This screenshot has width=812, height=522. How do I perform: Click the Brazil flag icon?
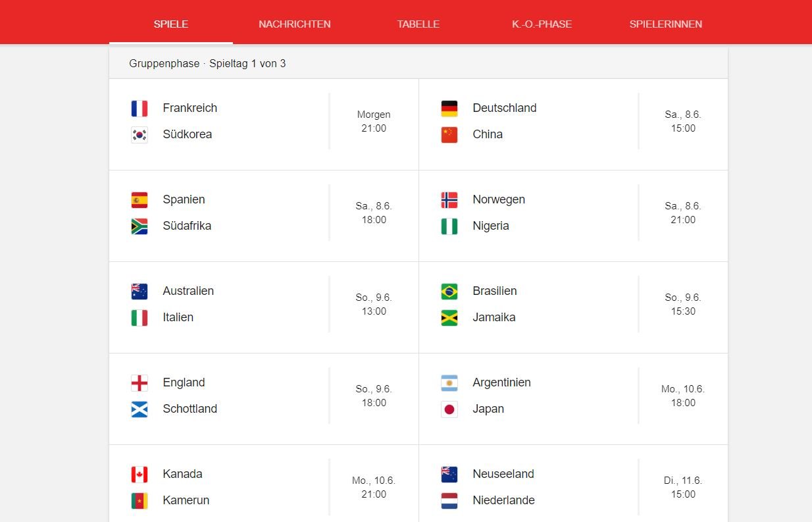(x=449, y=292)
